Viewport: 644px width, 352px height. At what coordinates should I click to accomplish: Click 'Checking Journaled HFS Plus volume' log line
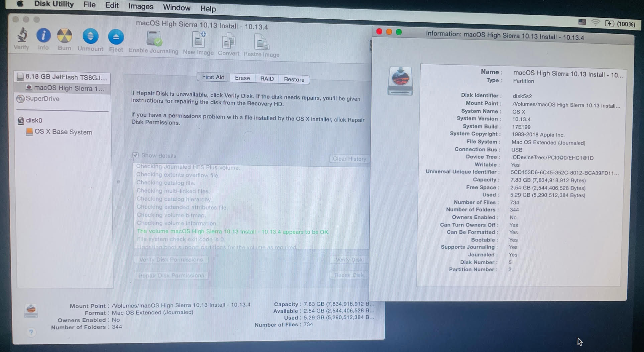[188, 167]
